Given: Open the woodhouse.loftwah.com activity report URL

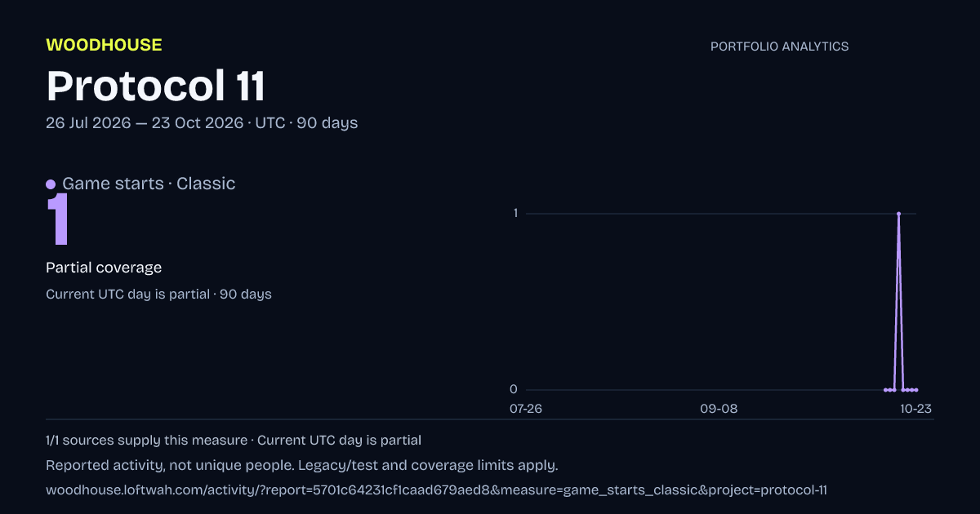Looking at the screenshot, I should click(436, 490).
